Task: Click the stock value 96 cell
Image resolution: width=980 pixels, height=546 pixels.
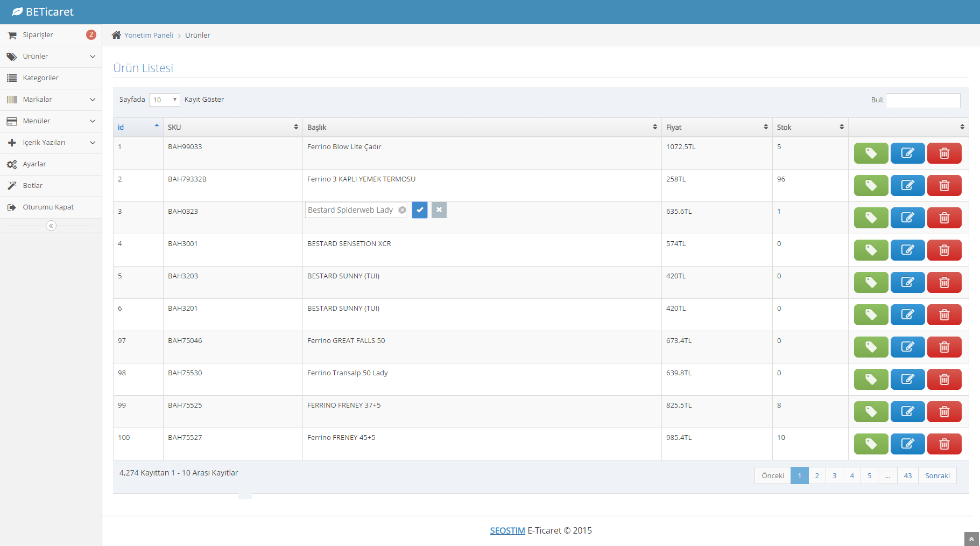Action: (x=810, y=185)
